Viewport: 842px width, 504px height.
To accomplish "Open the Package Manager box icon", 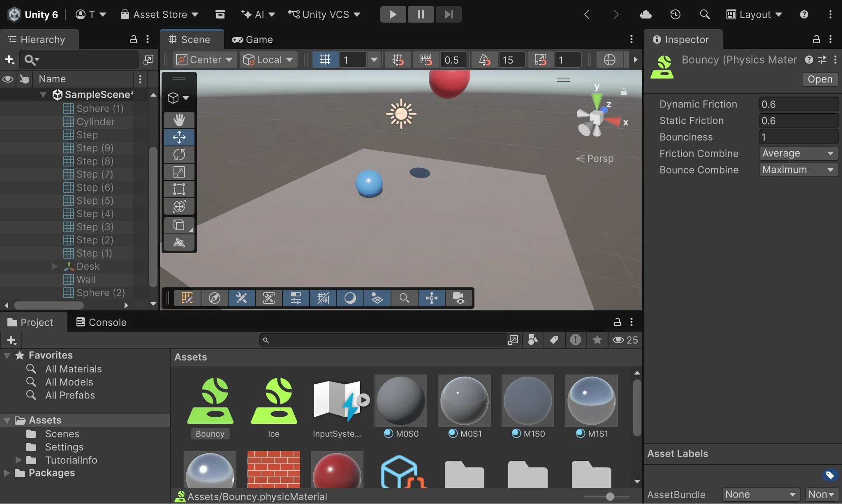I will (220, 14).
